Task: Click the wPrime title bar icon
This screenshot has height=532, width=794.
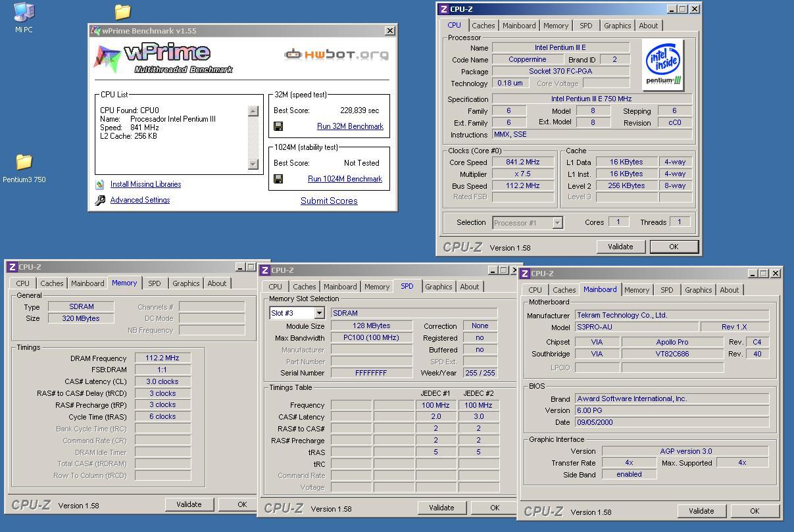Action: coord(96,31)
